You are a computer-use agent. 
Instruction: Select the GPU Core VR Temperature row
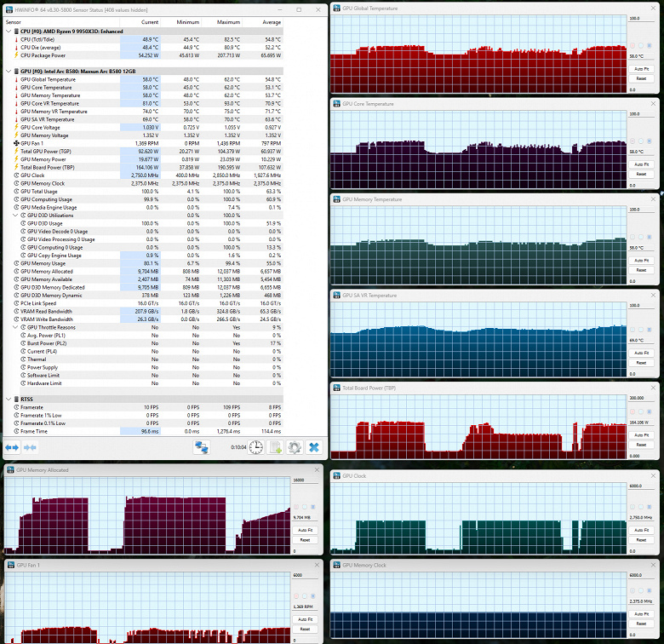coord(59,103)
